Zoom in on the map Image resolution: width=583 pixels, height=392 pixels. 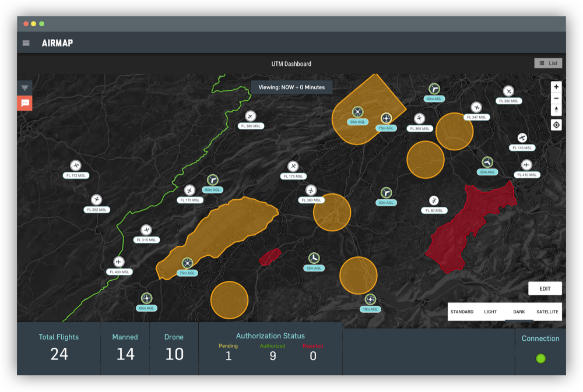[556, 87]
